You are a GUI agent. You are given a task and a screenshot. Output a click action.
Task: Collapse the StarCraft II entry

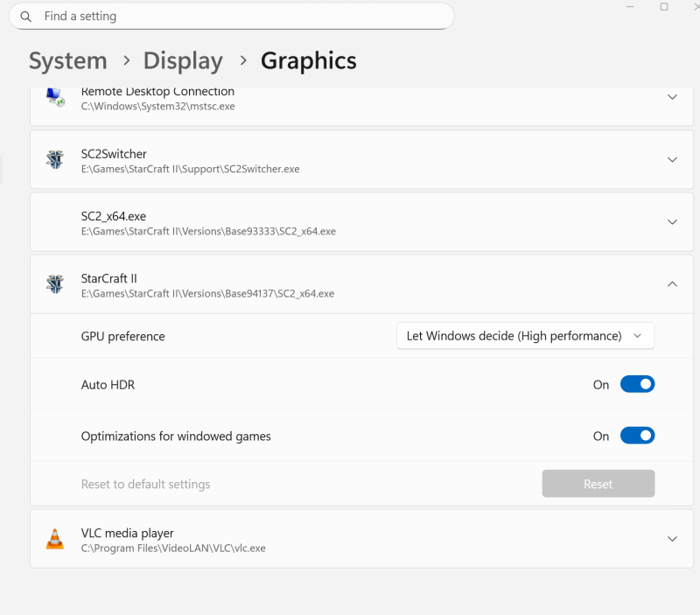coord(672,284)
